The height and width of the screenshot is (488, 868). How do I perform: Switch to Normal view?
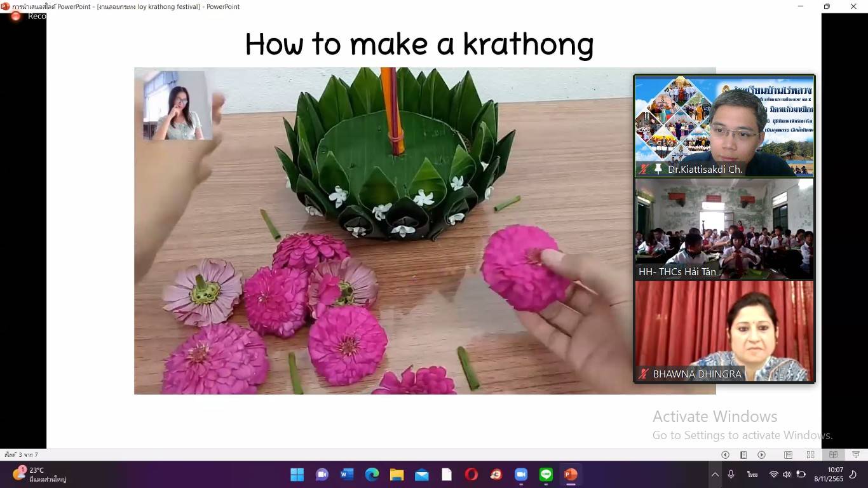click(788, 455)
